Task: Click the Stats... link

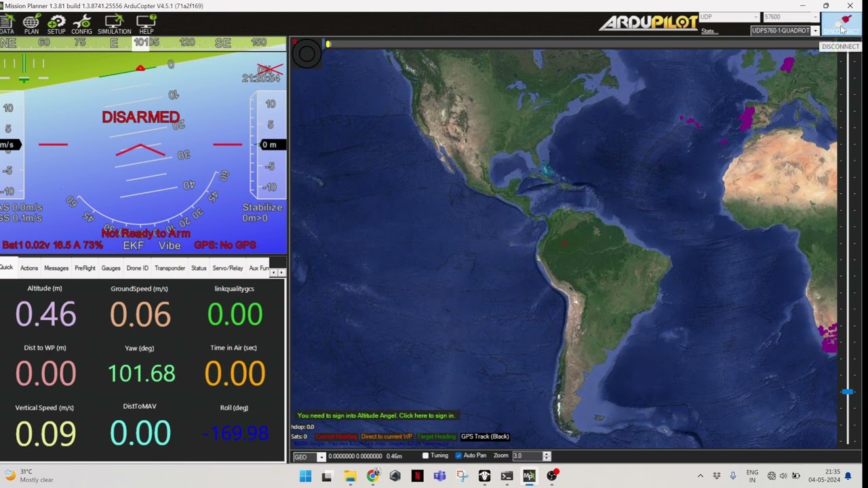Action: [x=709, y=31]
